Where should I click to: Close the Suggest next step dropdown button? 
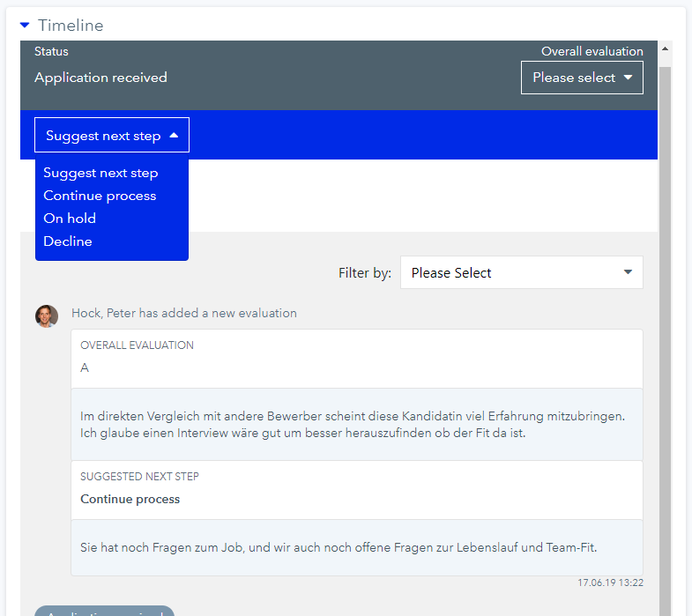tap(112, 136)
